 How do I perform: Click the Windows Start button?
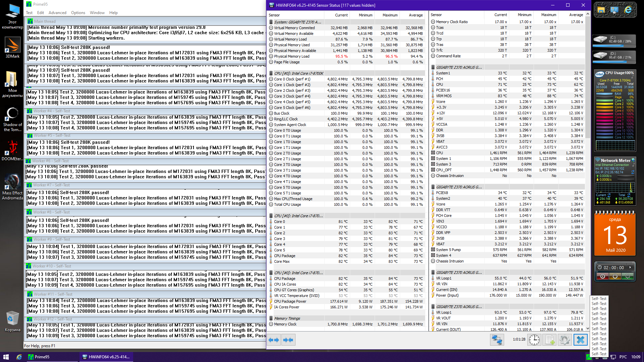coord(6,357)
